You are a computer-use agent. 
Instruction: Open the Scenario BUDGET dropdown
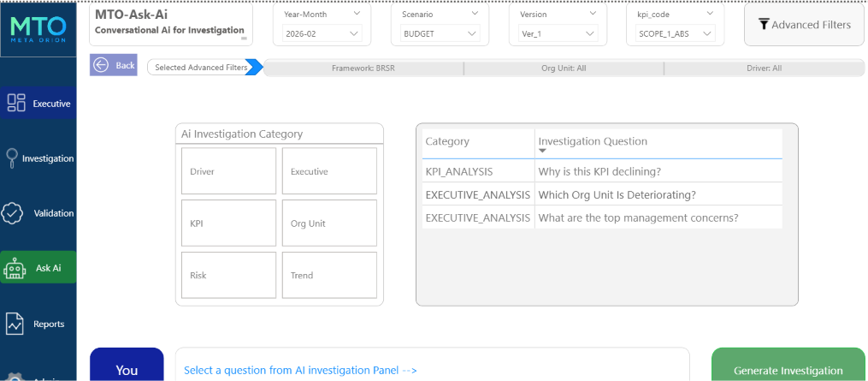tap(440, 34)
